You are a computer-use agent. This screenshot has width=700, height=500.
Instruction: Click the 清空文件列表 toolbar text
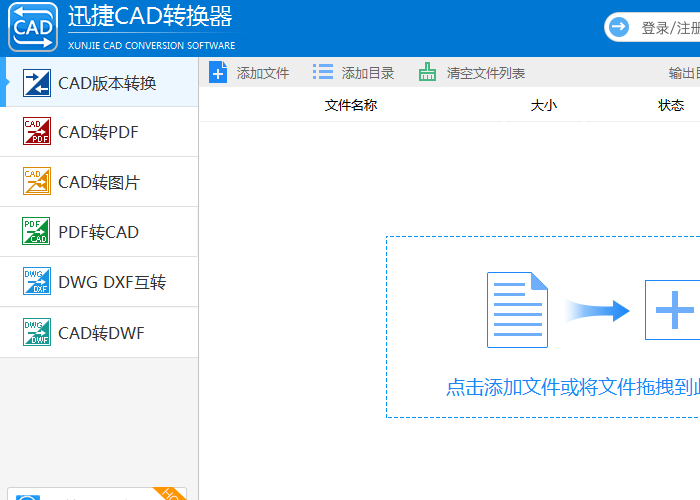click(486, 73)
